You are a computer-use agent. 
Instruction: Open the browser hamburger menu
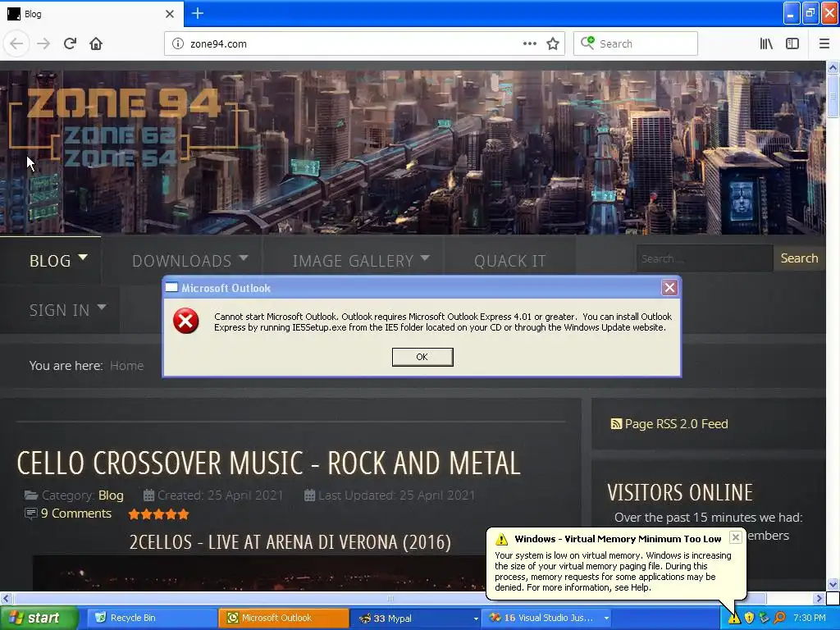tap(824, 43)
